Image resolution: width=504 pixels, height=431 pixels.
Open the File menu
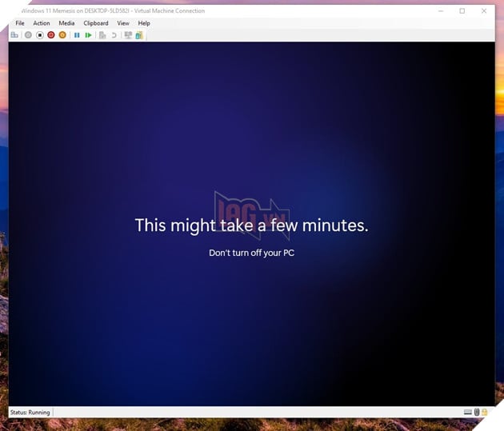20,23
